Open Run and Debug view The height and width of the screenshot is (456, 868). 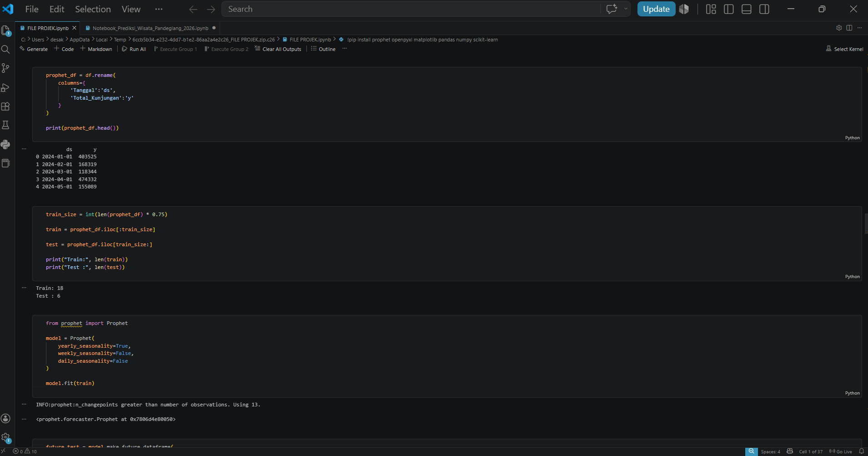pos(5,87)
